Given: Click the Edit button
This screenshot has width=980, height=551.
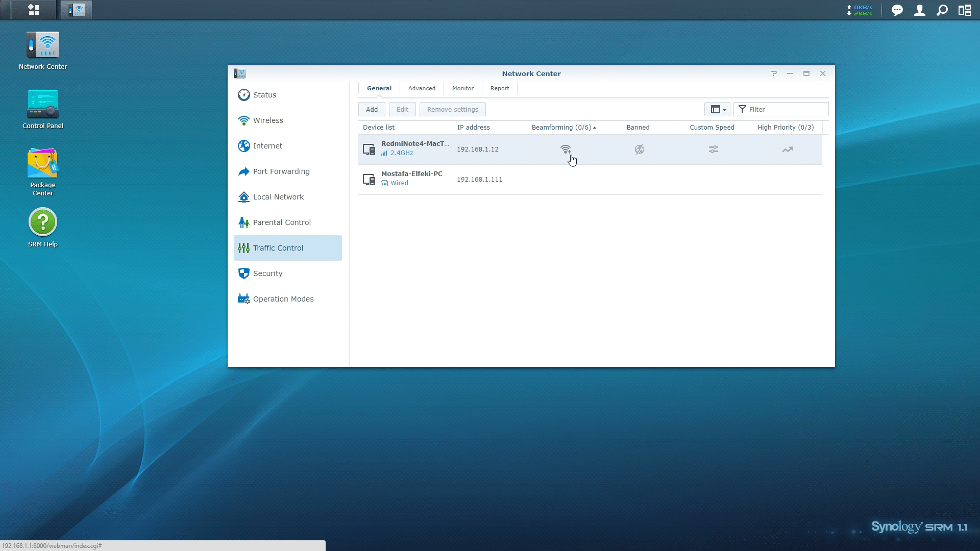Looking at the screenshot, I should (402, 109).
